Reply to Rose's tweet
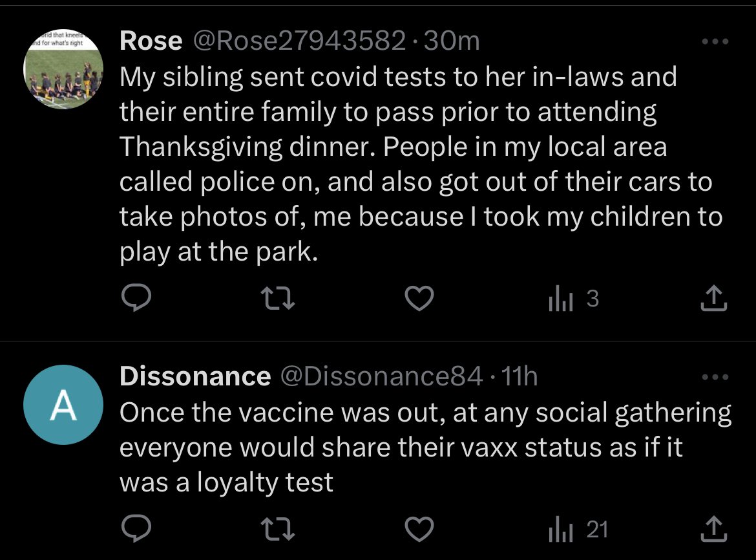Viewport: 756px width, 560px height. tap(136, 298)
